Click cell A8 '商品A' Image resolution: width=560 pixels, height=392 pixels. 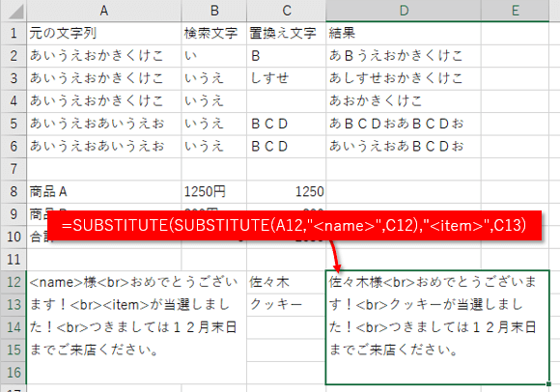click(104, 191)
